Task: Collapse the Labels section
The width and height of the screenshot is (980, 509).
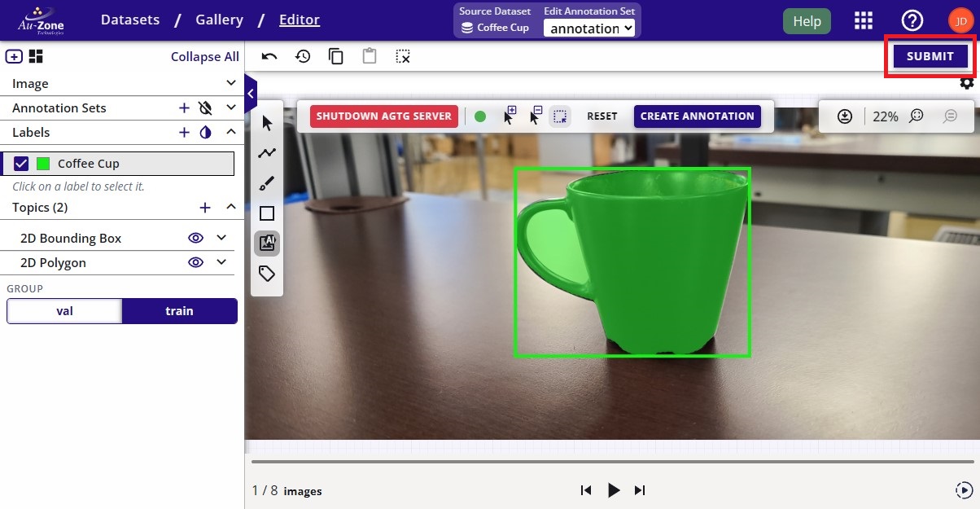Action: point(231,132)
